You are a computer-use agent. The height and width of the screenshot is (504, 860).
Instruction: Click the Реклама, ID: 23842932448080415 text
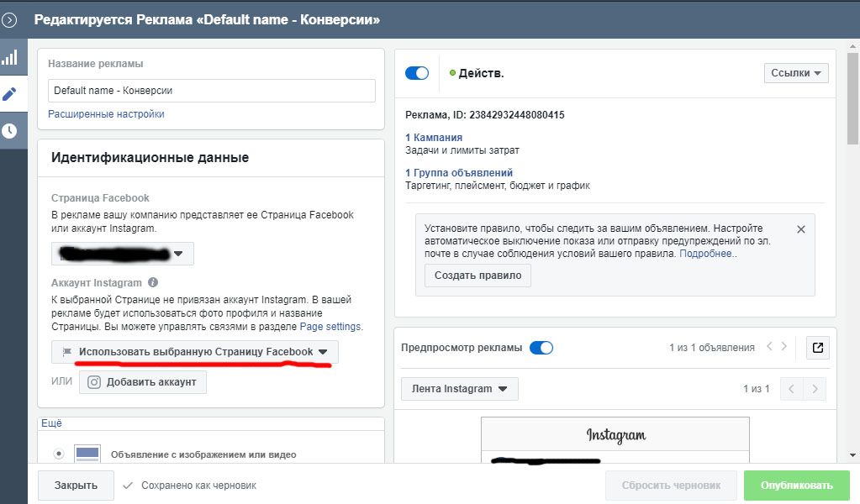485,115
